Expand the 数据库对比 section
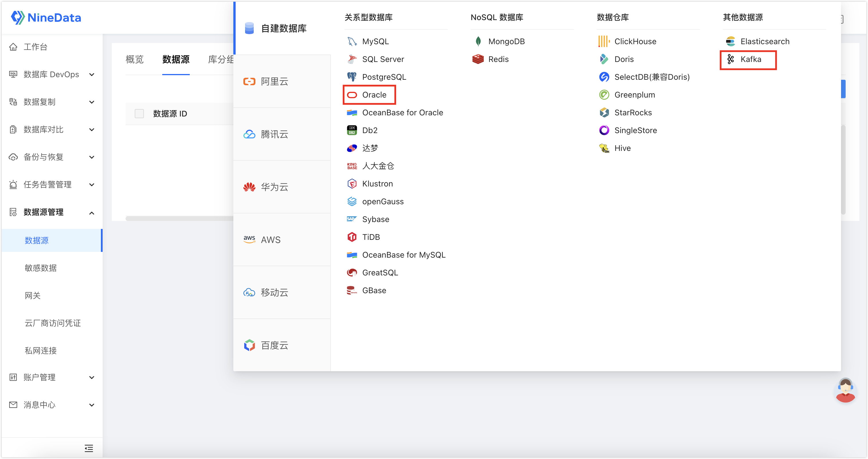 (52, 130)
